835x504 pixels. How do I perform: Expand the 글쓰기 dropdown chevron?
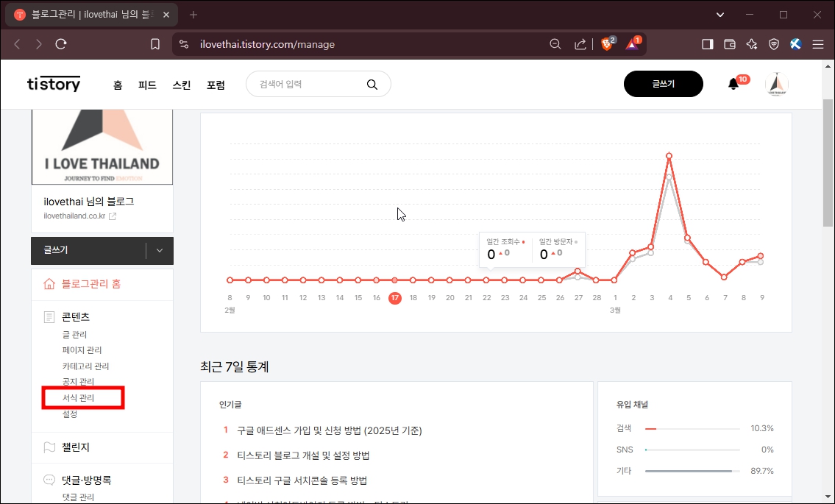pyautogui.click(x=159, y=251)
